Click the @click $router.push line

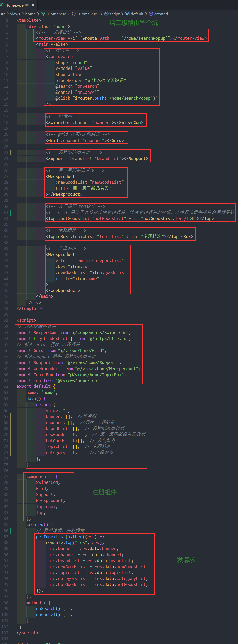coord(107,98)
